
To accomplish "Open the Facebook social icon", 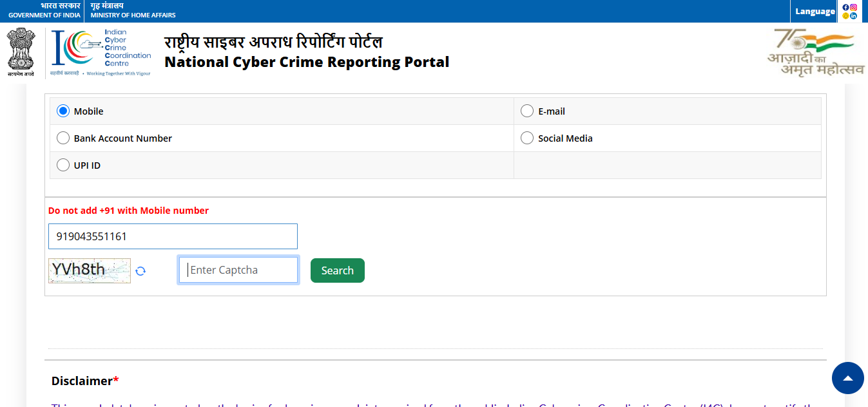I will click(x=846, y=7).
